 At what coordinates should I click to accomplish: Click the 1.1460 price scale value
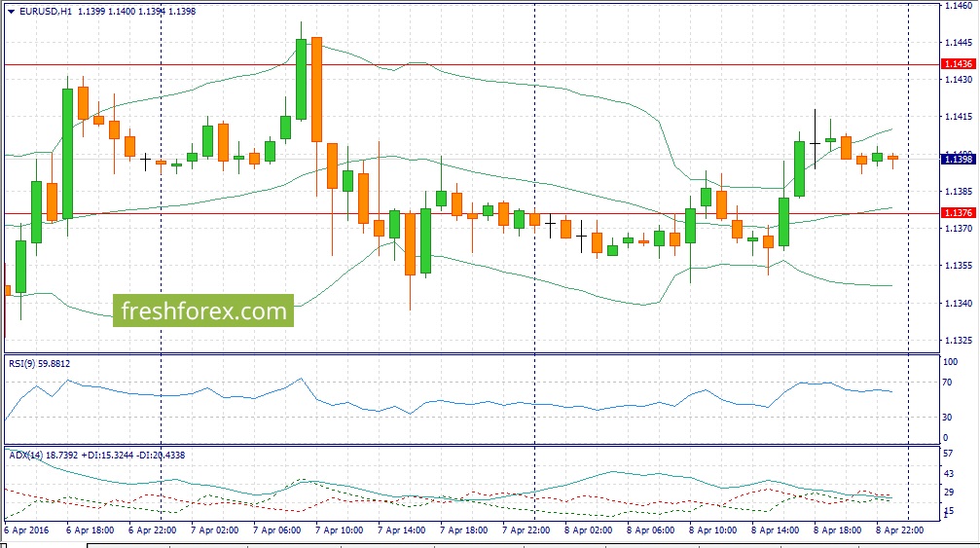click(958, 6)
